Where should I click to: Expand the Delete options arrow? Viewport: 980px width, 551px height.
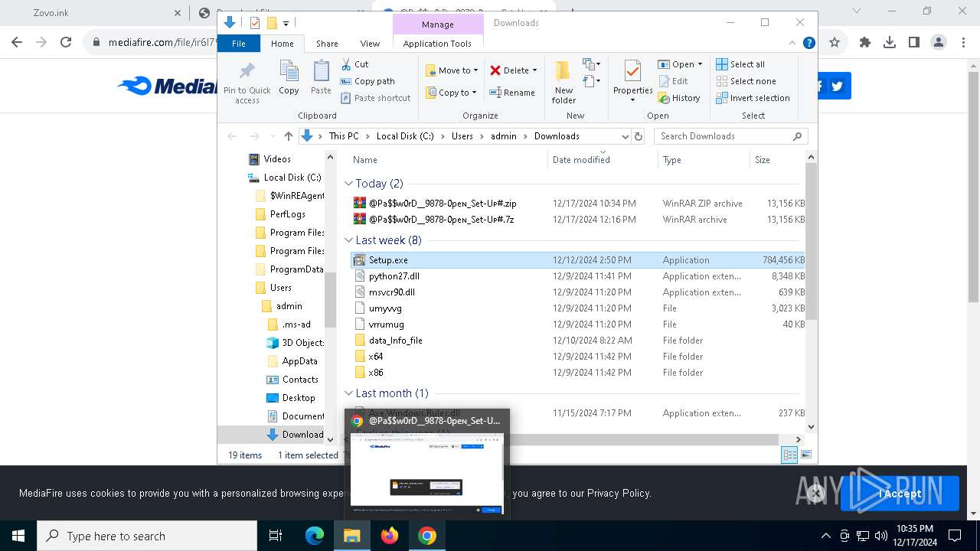click(x=534, y=70)
